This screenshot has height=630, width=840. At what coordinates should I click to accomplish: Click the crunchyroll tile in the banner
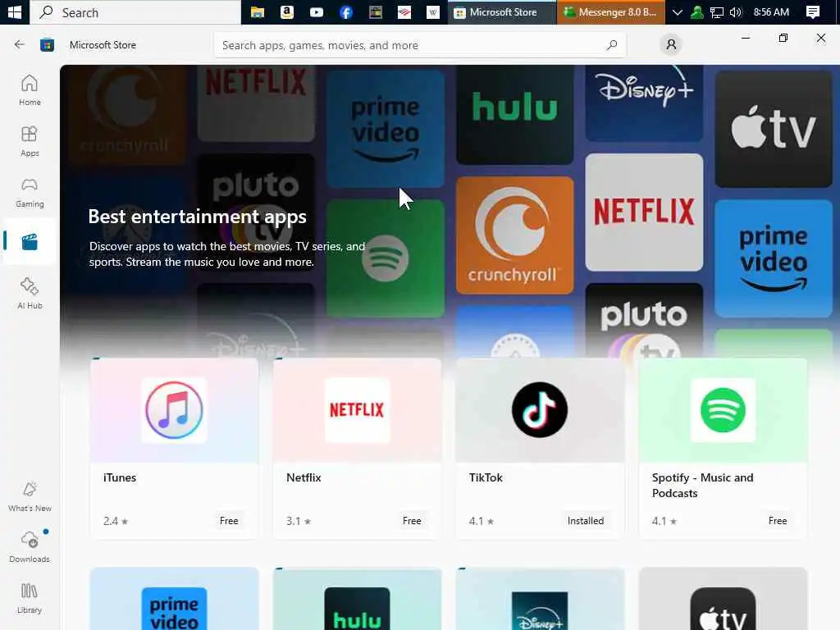514,235
